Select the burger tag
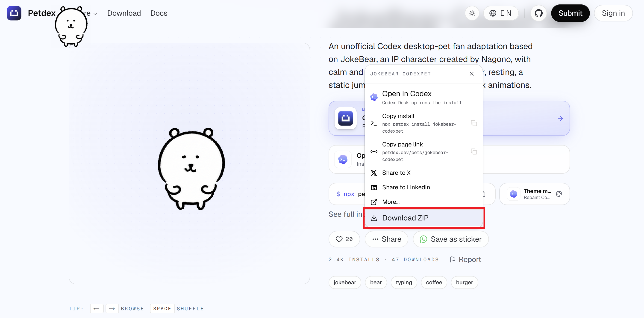 click(464, 282)
